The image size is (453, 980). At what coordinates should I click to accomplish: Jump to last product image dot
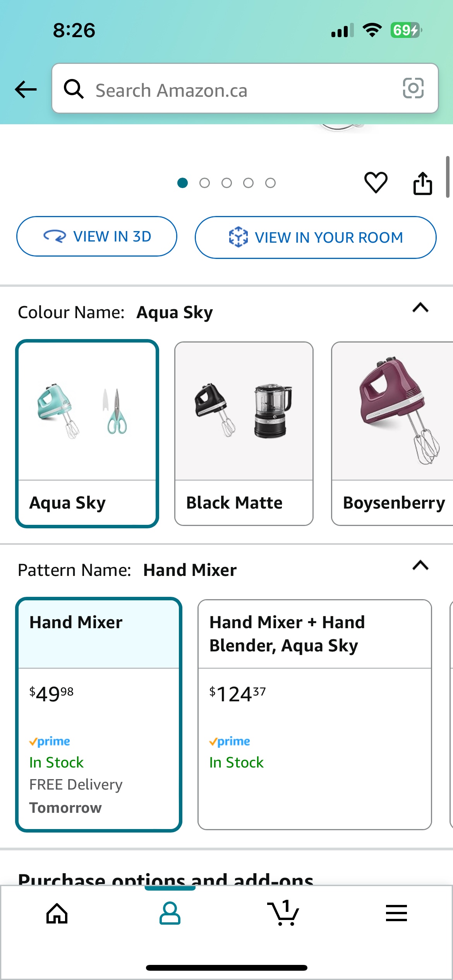[x=270, y=183]
